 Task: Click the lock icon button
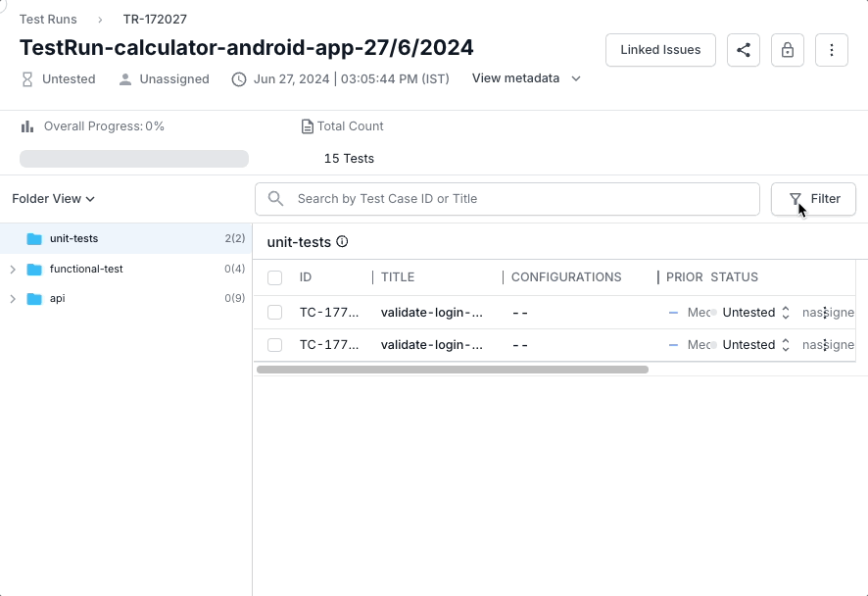click(x=788, y=50)
